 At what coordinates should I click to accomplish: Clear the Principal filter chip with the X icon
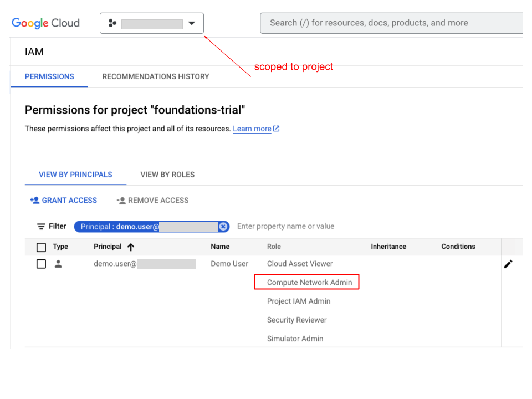click(x=223, y=226)
